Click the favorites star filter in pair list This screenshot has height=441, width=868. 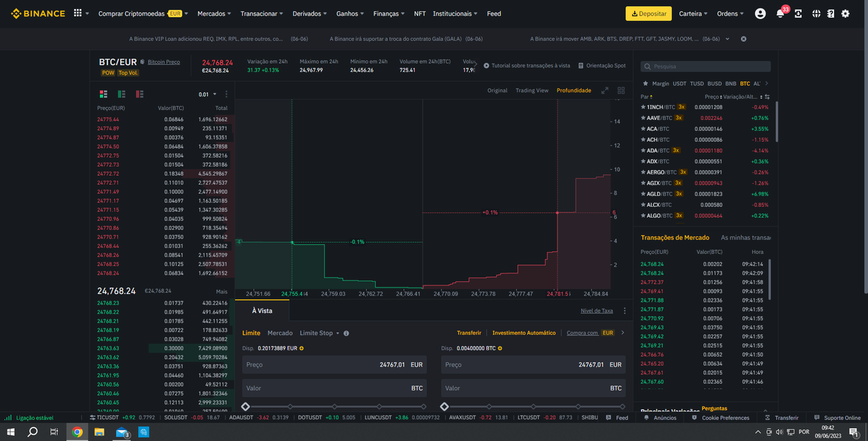[x=645, y=83]
